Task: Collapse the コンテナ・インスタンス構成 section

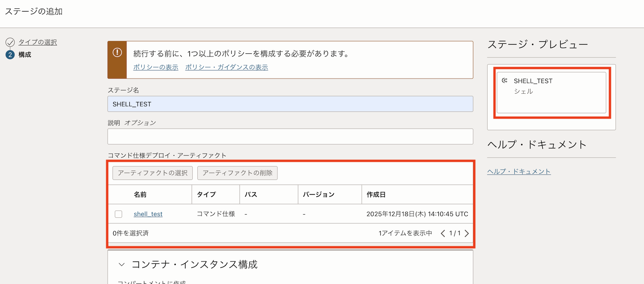Action: tap(122, 265)
